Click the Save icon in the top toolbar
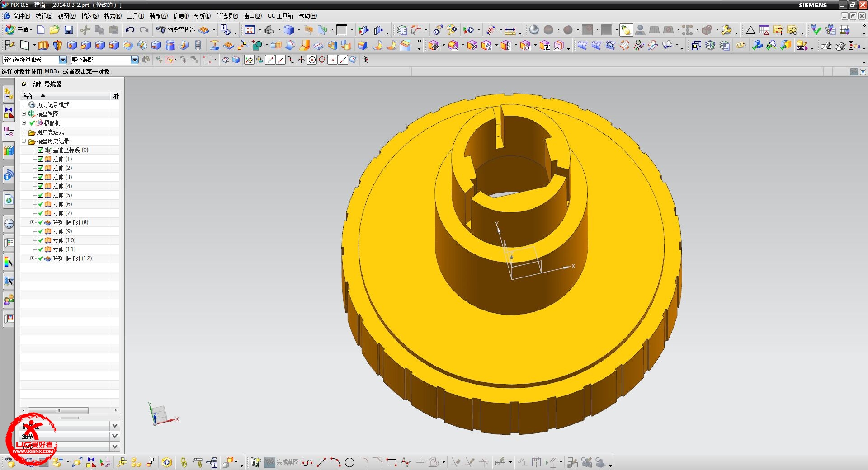 [x=69, y=30]
